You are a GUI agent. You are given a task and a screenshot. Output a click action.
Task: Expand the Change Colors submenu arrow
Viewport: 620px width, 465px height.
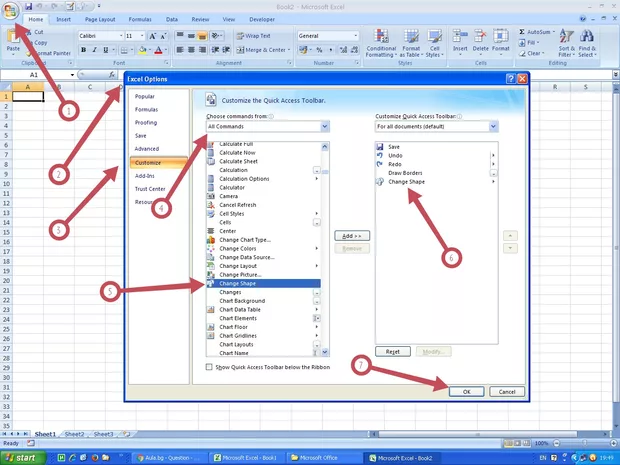point(317,248)
